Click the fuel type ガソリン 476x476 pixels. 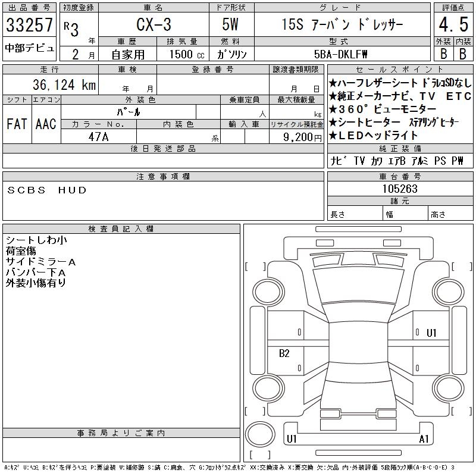click(x=231, y=54)
